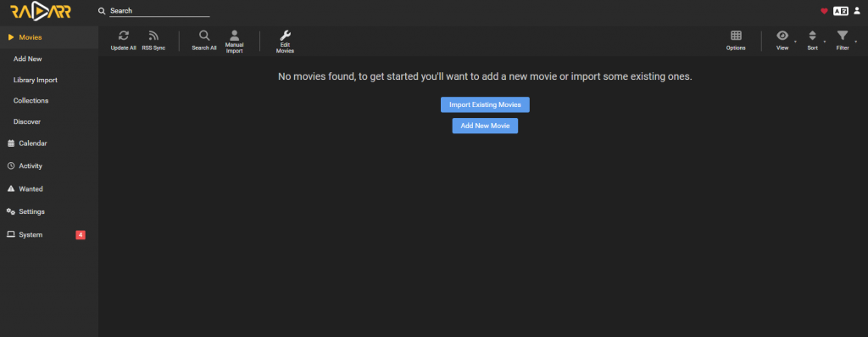Open the View eye dropdown
The image size is (868, 337).
(782, 41)
